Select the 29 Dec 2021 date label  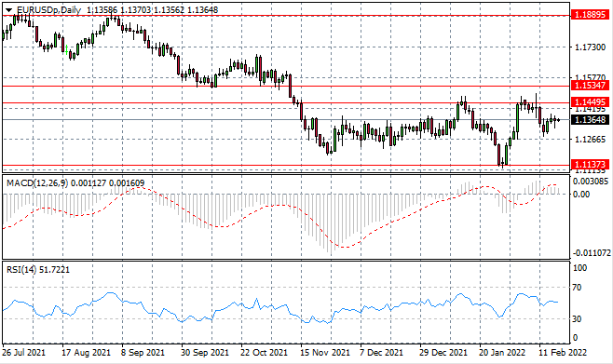[x=443, y=353]
